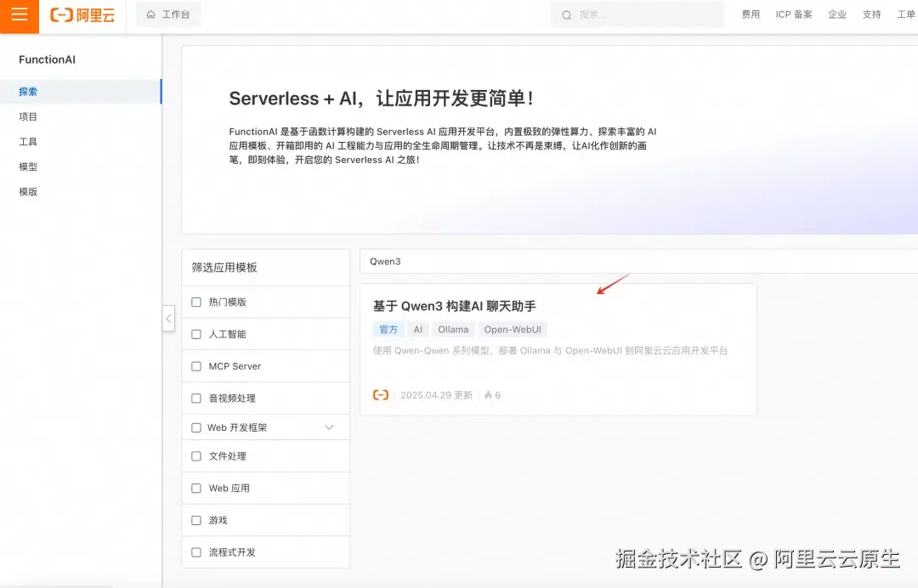Click the Ollama tag on the template card
This screenshot has width=918, height=588.
(453, 329)
